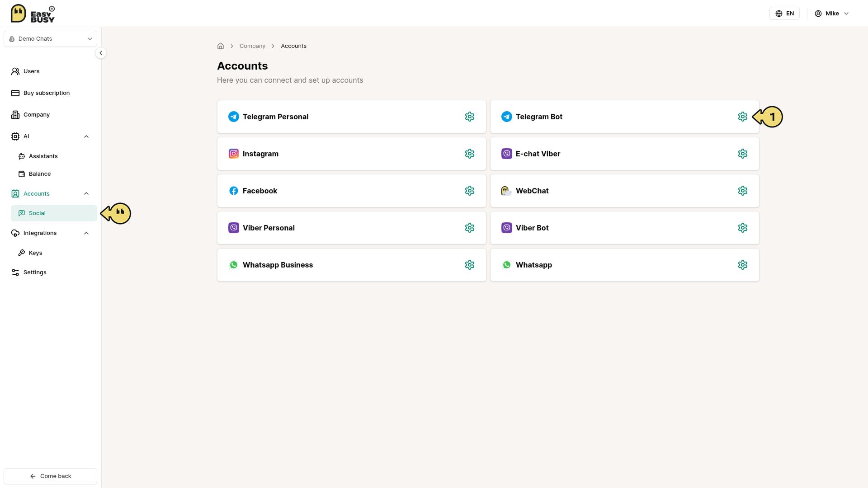Click the WebChat logo icon

[x=506, y=191]
